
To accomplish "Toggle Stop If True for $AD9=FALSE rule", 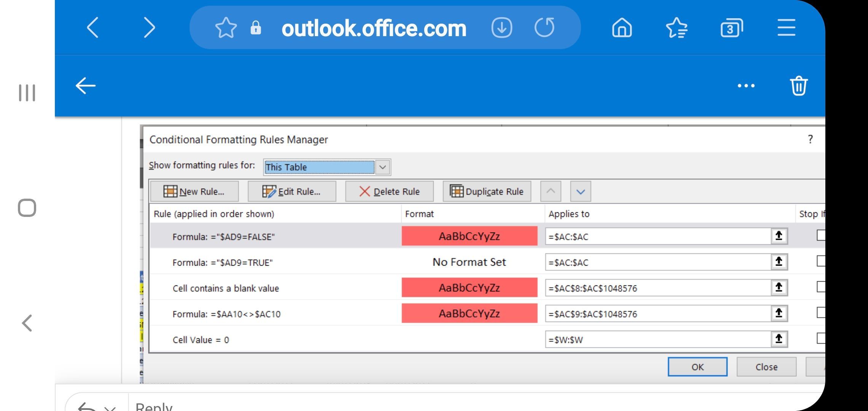I will [821, 236].
